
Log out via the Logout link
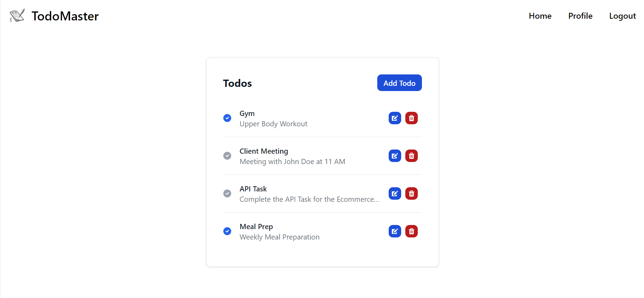click(622, 16)
